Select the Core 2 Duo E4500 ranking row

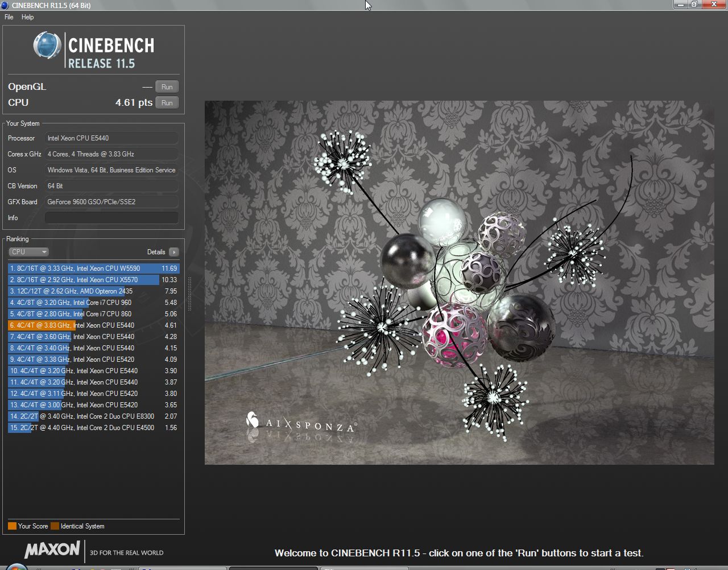[x=93, y=428]
